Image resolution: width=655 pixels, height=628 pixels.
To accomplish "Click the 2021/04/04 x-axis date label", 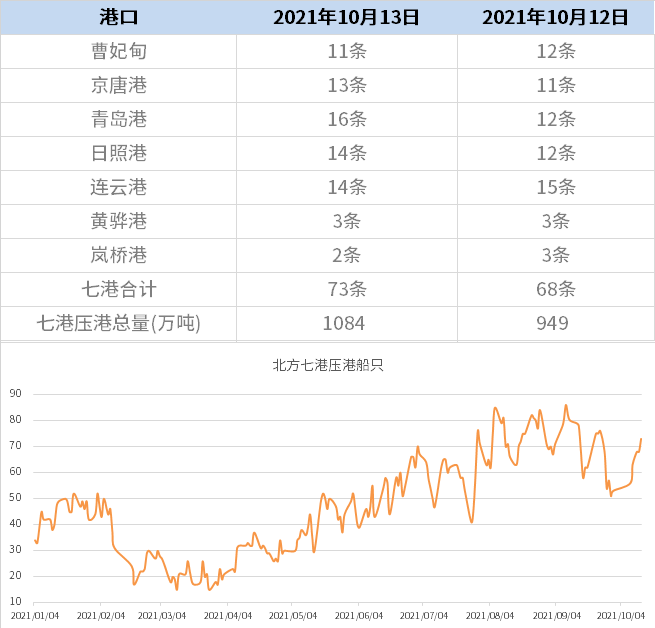I will (228, 616).
